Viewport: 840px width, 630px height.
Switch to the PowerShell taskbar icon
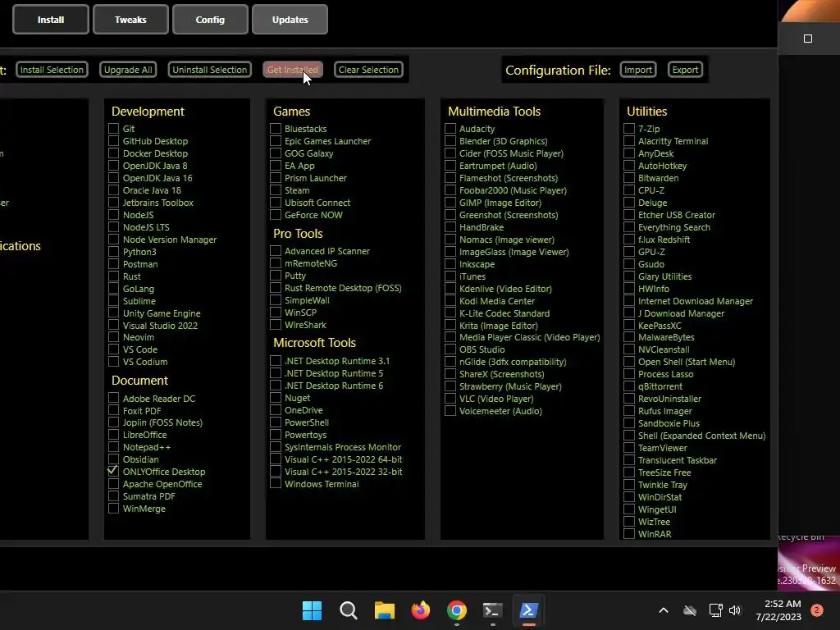[528, 610]
